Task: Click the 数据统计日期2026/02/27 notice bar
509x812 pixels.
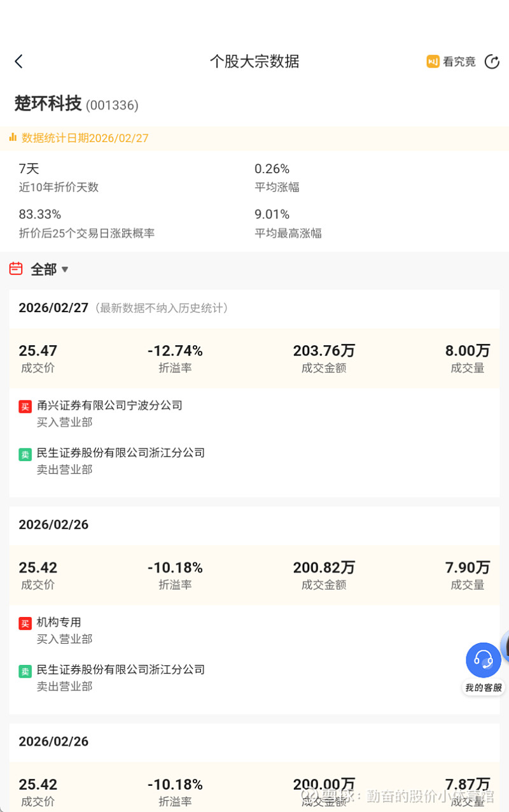Action: (x=85, y=138)
